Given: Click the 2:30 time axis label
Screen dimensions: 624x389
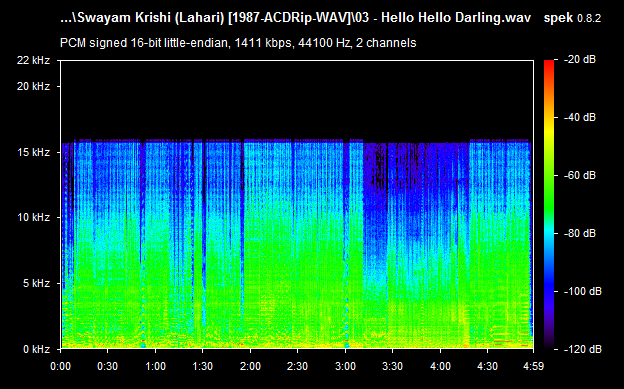Looking at the screenshot, I should 298,366.
